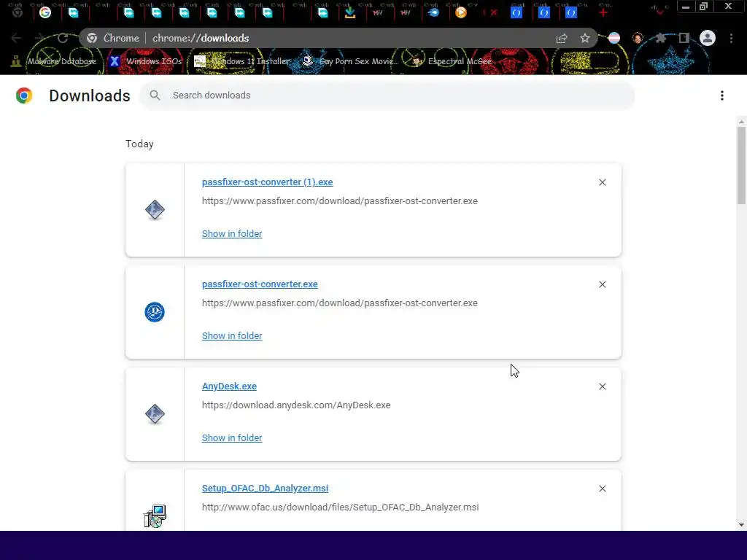Open the Extensions puzzle icon
Viewport: 747px width, 560px height.
point(660,38)
